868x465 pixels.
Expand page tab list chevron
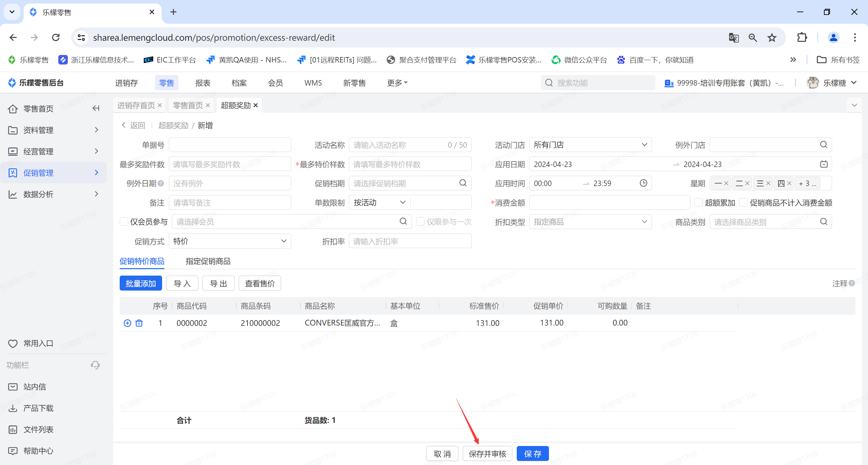(854, 105)
